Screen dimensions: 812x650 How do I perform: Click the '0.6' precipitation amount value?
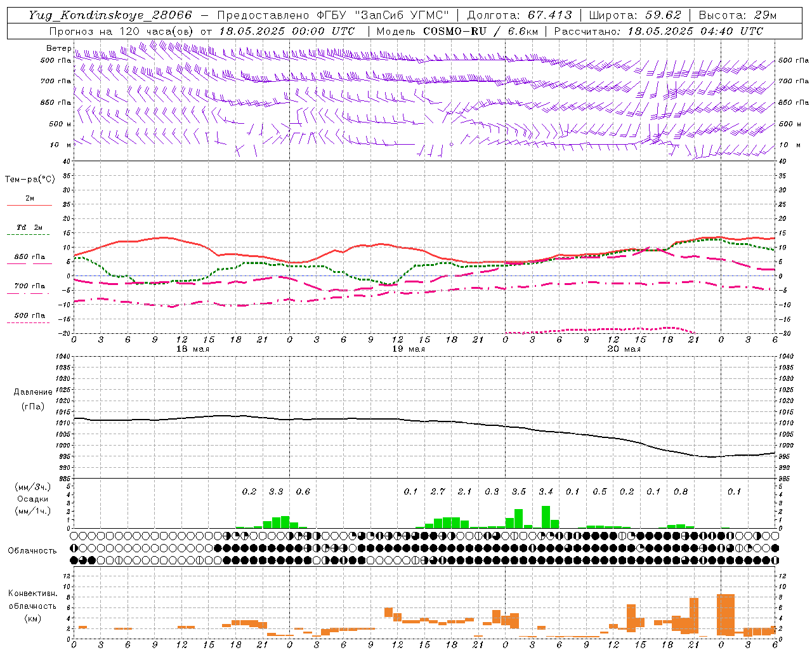coord(303,492)
